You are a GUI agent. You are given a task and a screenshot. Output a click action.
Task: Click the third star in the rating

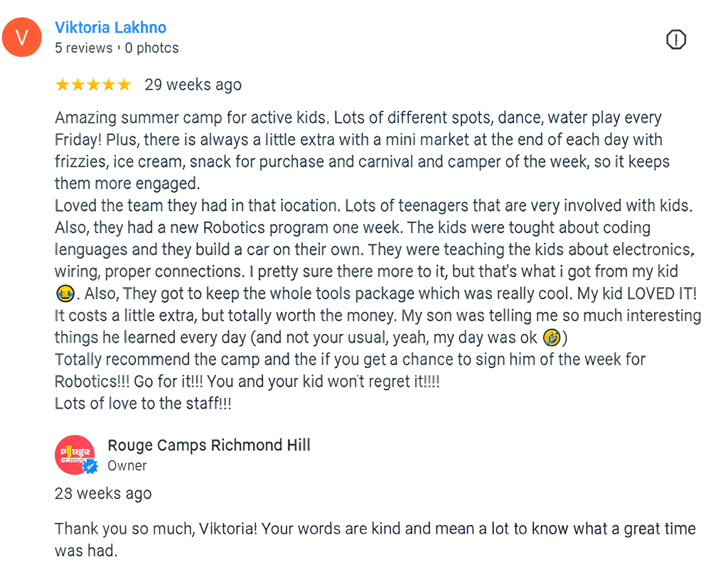[93, 85]
